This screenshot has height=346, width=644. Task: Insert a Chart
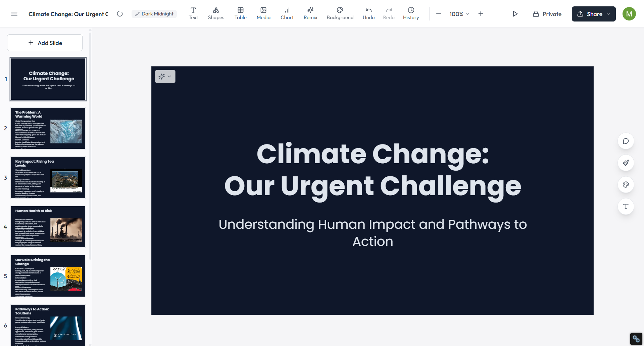point(287,13)
